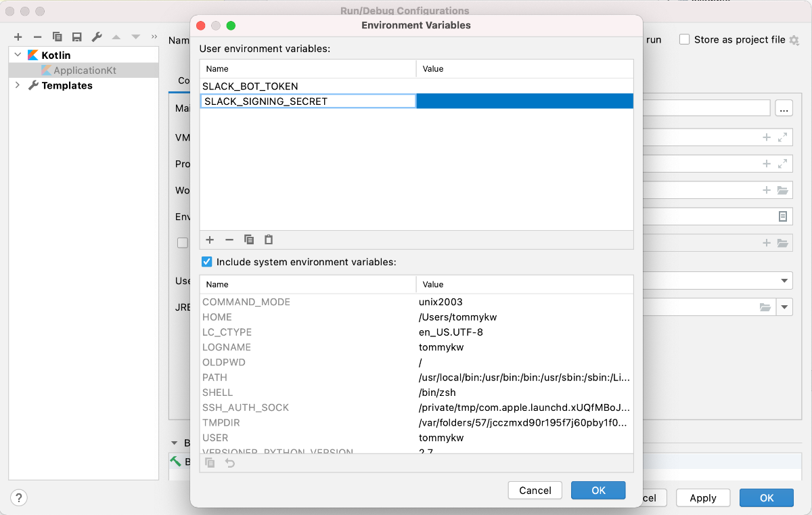Click /bin/zsh value cell
The image size is (812, 515).
(x=524, y=393)
